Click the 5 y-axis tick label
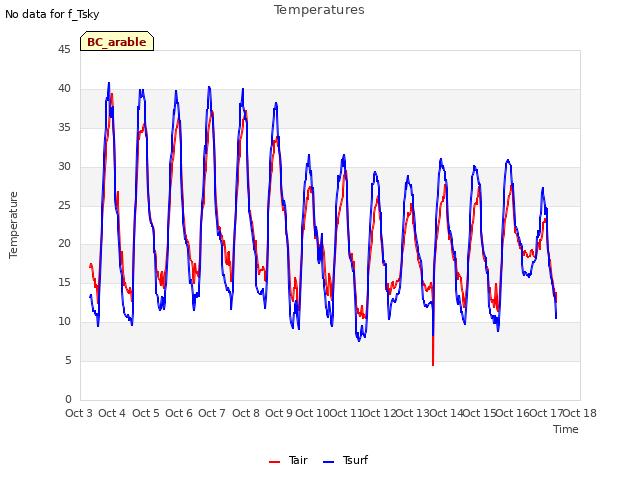This screenshot has height=480, width=640. [68, 360]
